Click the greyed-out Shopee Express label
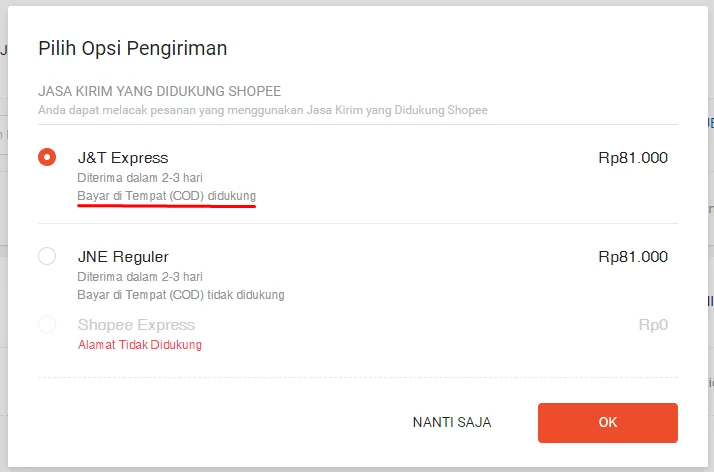Viewport: 714px width, 472px height. pos(136,325)
